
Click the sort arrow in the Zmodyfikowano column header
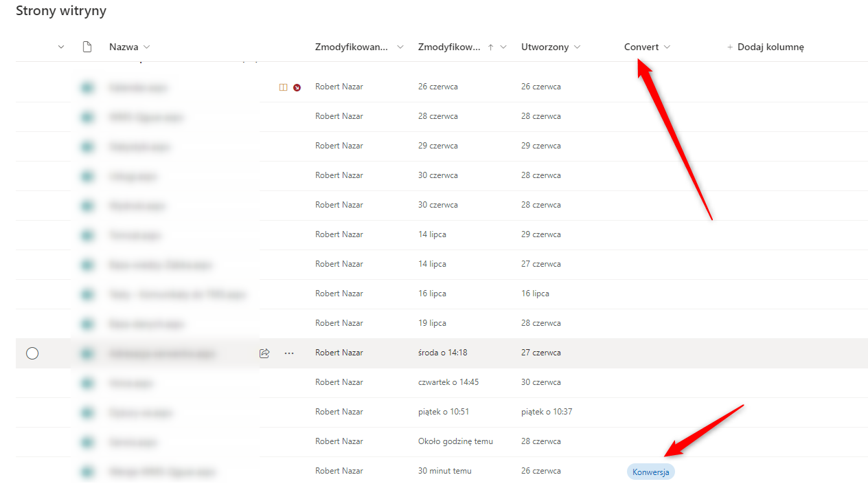click(490, 47)
